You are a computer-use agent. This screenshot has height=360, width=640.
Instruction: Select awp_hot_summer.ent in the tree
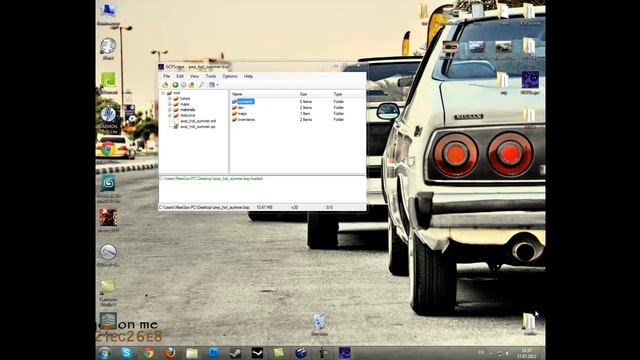[x=198, y=121]
